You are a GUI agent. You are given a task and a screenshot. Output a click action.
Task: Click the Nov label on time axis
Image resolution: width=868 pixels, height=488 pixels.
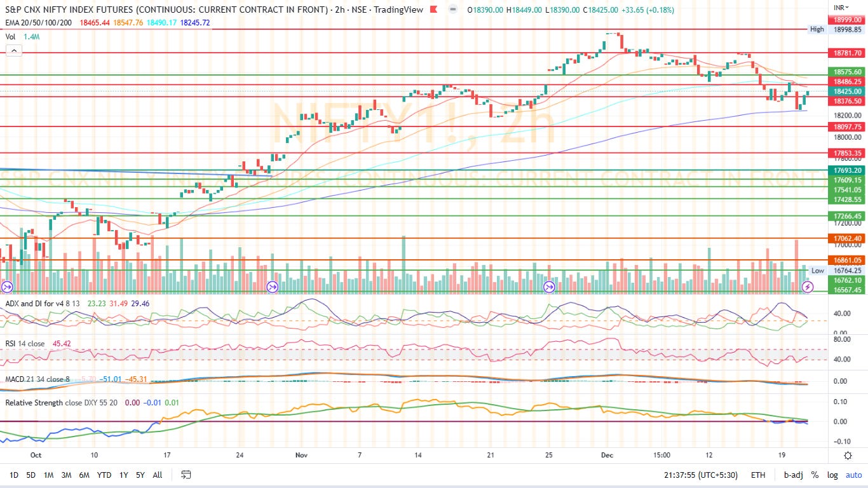301,455
